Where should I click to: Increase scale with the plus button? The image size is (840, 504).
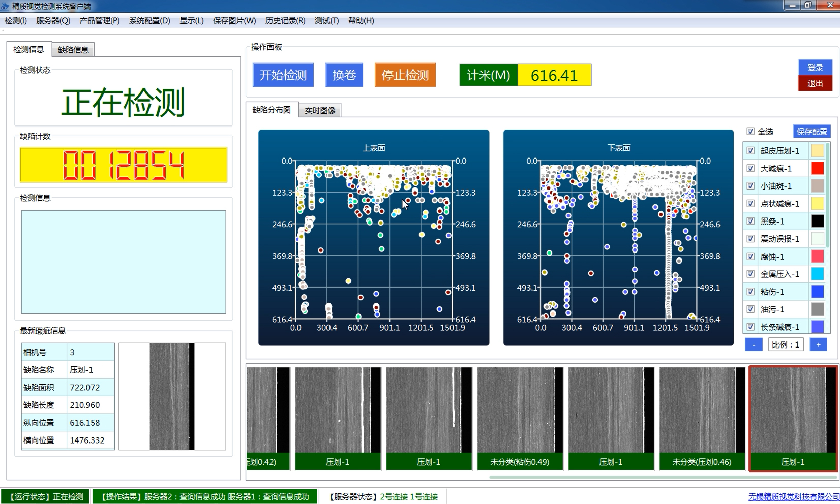click(818, 344)
